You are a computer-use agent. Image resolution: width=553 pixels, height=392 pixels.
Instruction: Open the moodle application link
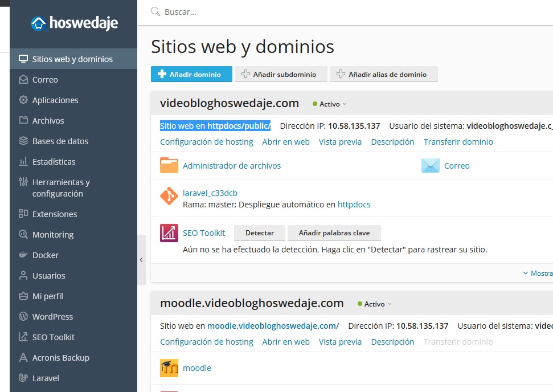pos(197,368)
